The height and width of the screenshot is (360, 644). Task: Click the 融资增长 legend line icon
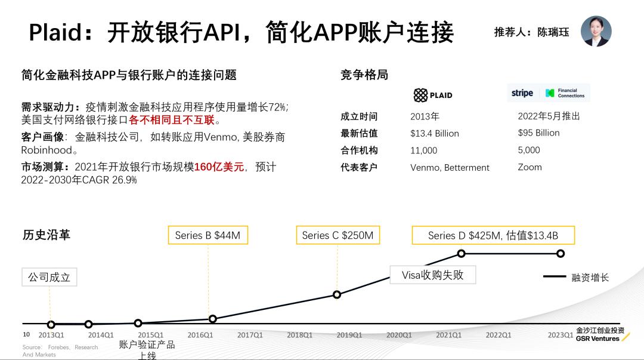click(553, 276)
